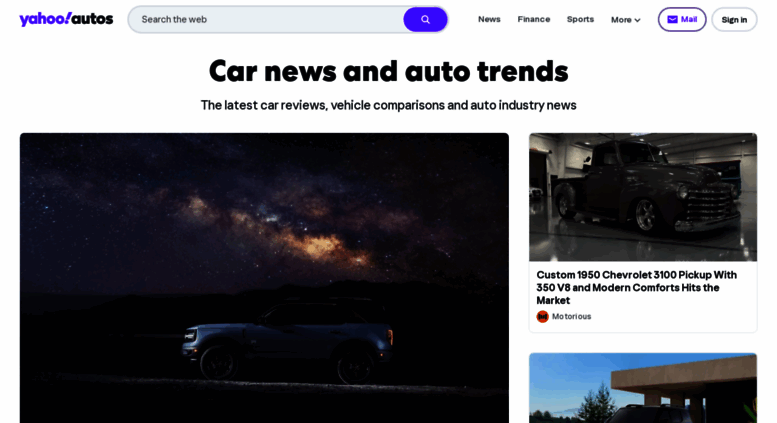
Task: Click the Sign in button
Action: point(734,19)
